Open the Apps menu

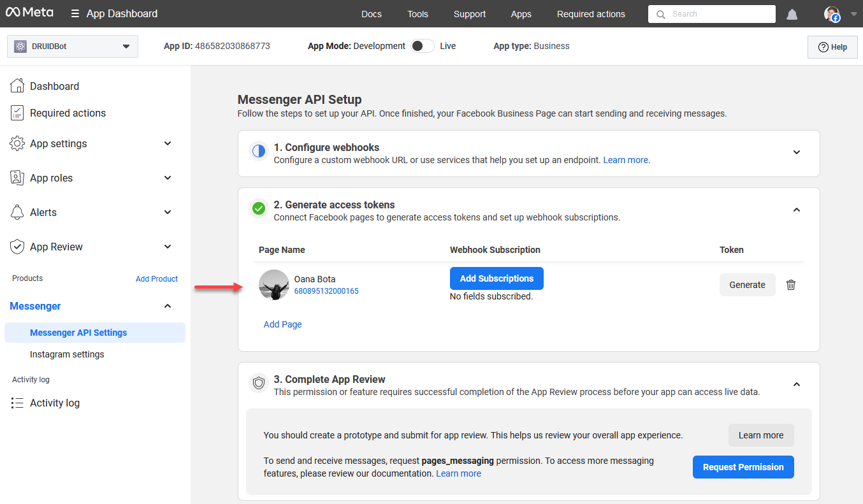[521, 14]
